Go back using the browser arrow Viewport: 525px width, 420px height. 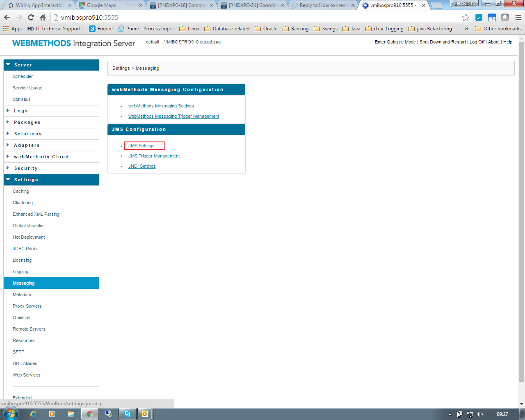coord(7,17)
